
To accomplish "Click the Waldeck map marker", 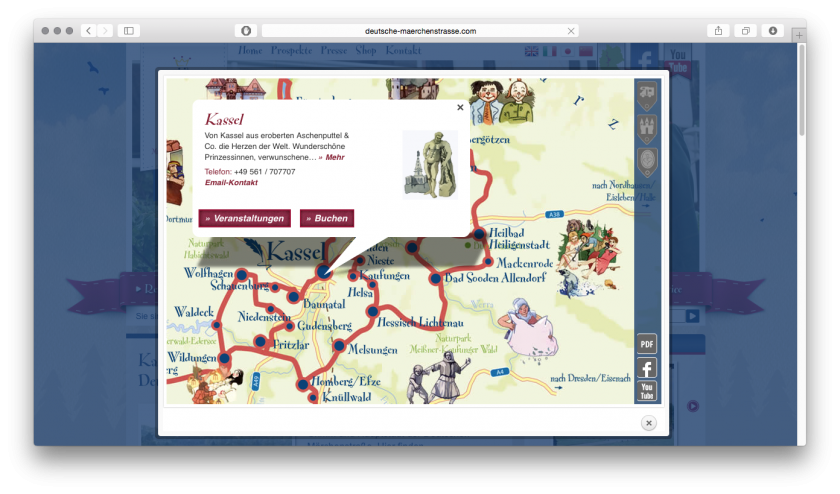I will click(216, 325).
